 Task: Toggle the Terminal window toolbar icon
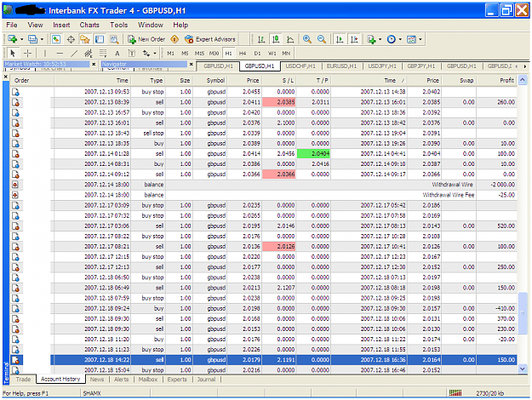click(100, 39)
